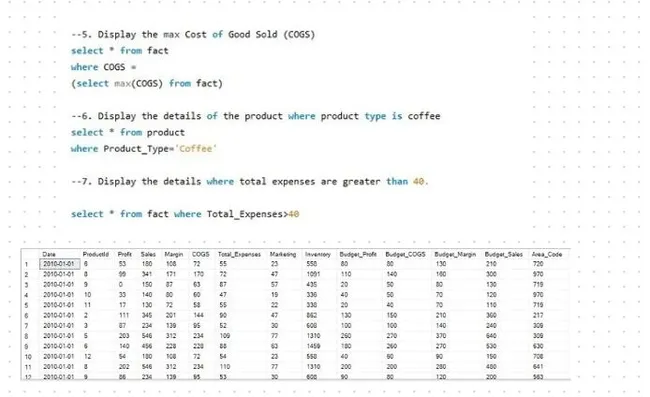Click row number 2 in the results grid
Viewport: 650px width, 397px height.
[x=26, y=274]
